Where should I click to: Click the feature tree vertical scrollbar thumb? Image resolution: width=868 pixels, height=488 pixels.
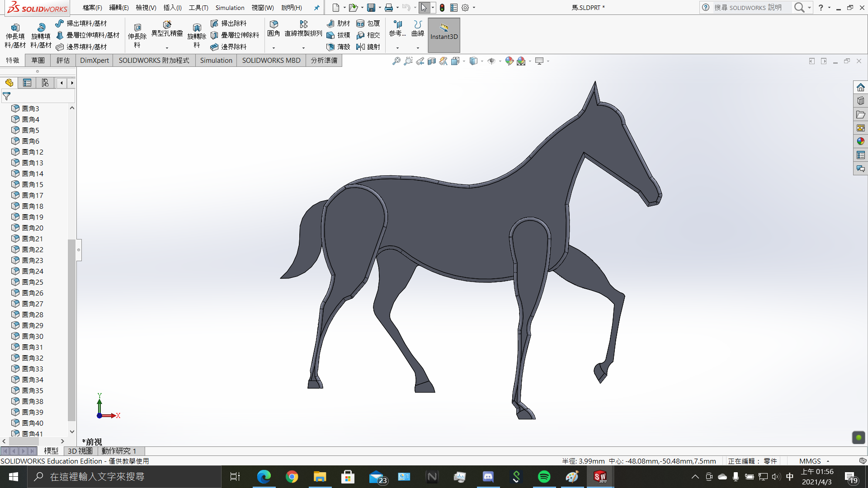click(x=71, y=330)
